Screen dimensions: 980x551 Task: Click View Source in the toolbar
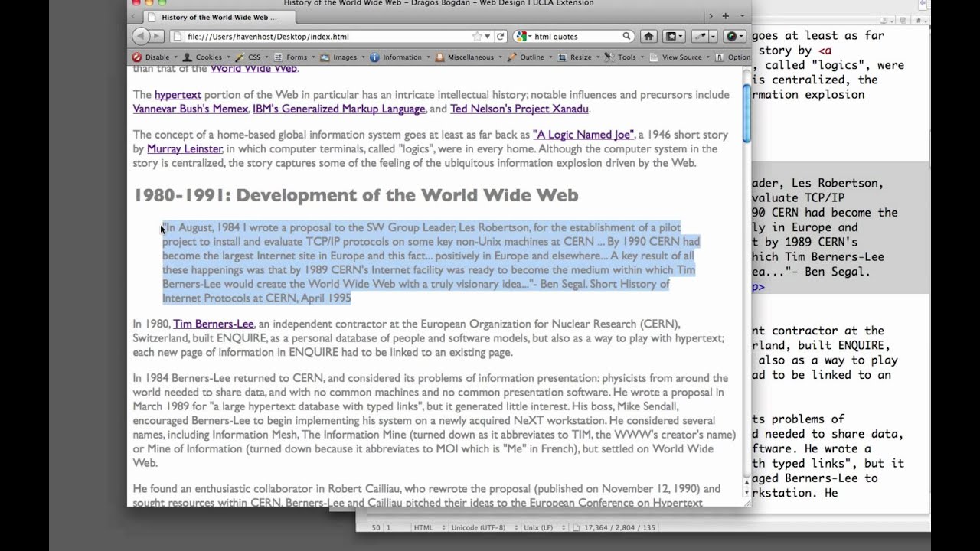coord(679,57)
